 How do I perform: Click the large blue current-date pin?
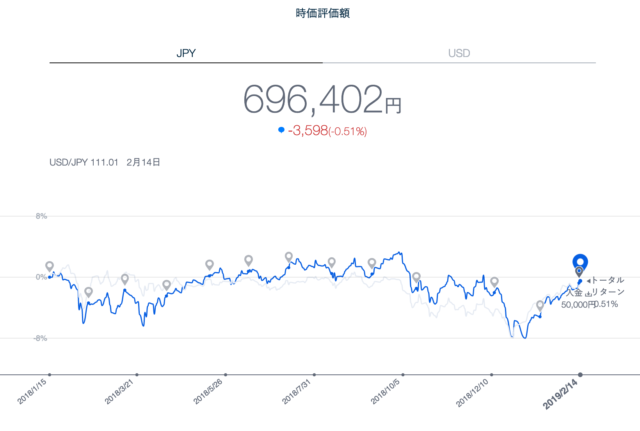[580, 264]
